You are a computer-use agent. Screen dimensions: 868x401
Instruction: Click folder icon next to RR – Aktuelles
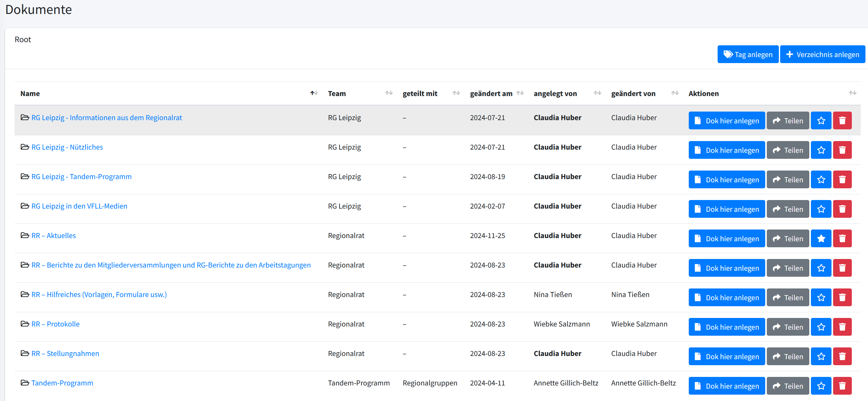pyautogui.click(x=25, y=235)
